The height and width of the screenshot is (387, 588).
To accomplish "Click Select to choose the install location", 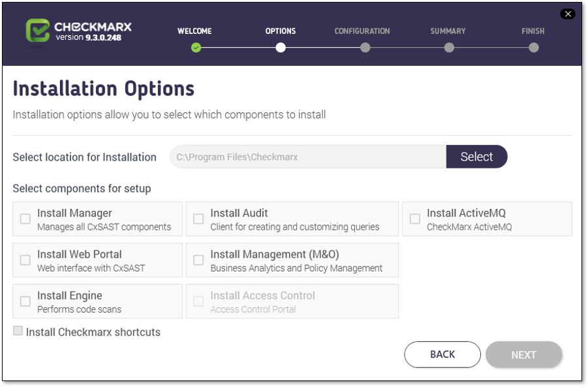I will [x=476, y=157].
